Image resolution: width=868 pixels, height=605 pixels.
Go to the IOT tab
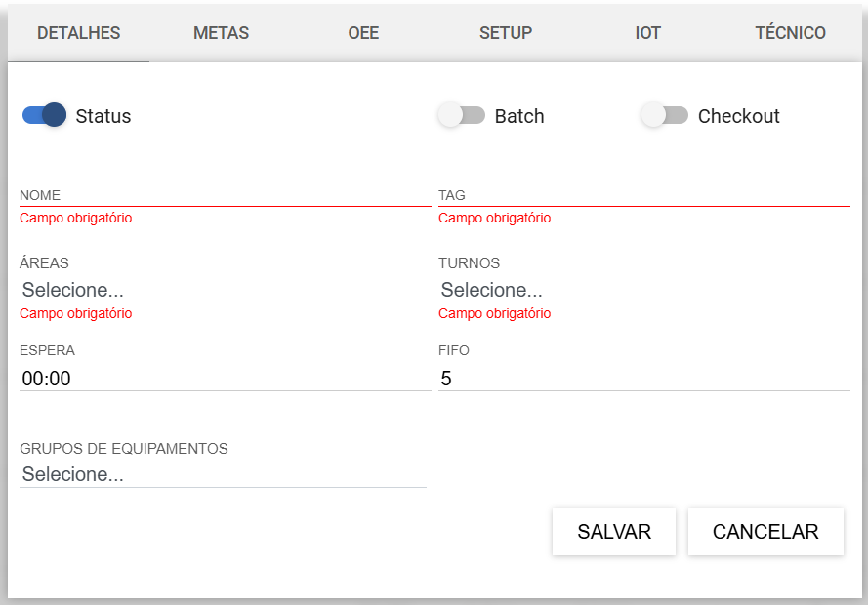[647, 33]
